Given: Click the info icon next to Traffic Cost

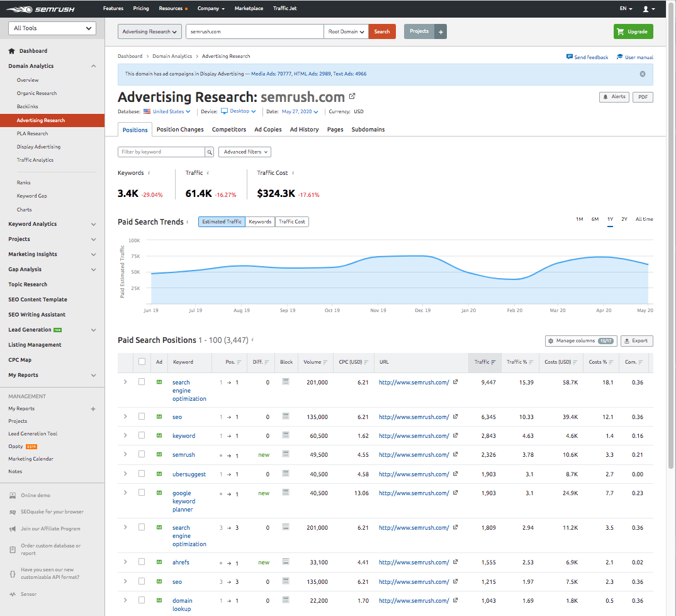Looking at the screenshot, I should coord(293,173).
